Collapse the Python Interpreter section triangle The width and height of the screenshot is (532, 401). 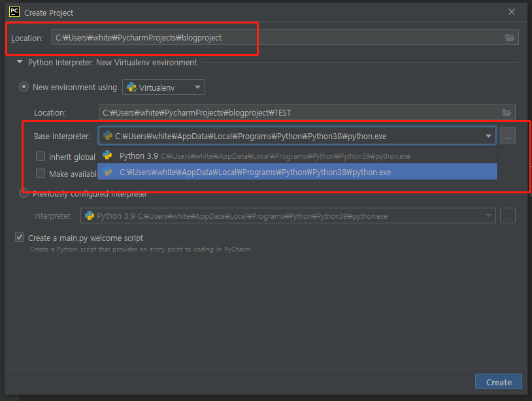[20, 62]
